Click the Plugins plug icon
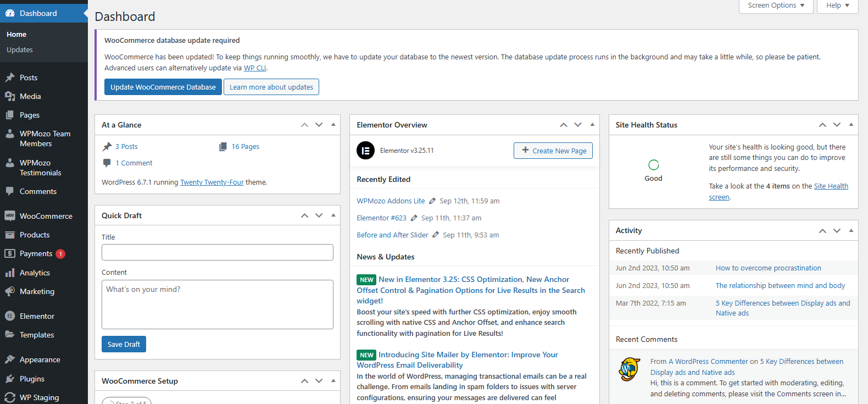 point(10,379)
